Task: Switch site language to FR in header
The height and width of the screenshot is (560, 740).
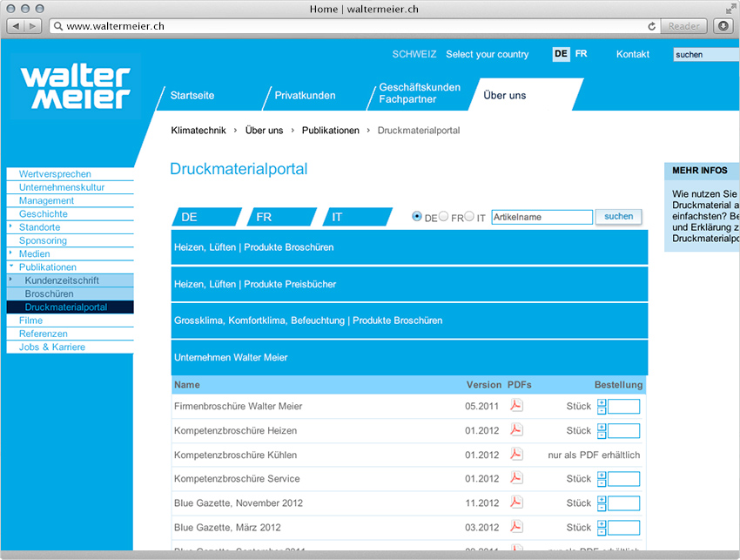Action: [x=581, y=54]
